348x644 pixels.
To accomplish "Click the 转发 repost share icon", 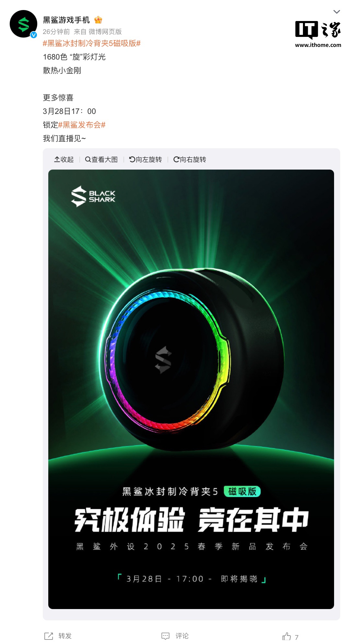I will point(49,636).
